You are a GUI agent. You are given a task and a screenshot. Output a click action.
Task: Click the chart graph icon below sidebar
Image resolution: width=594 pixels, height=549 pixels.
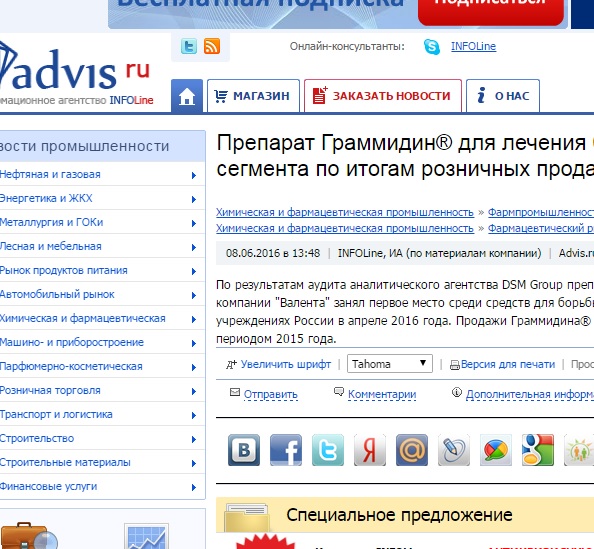pos(146,536)
